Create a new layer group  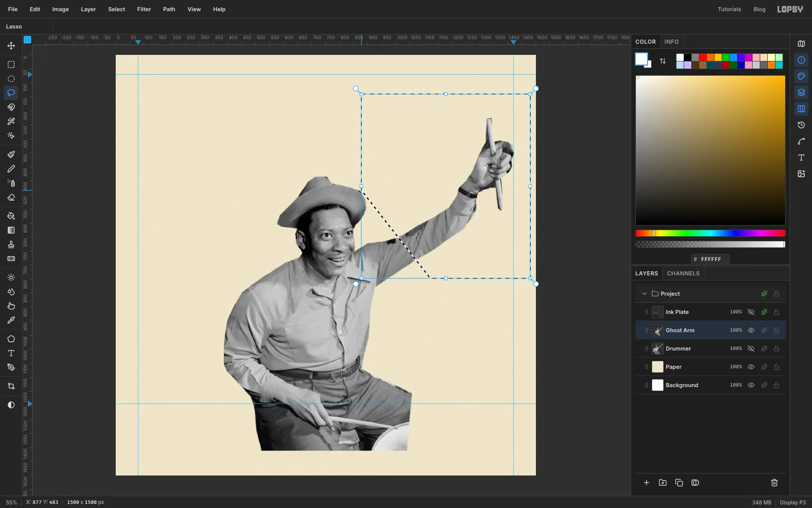tap(663, 483)
